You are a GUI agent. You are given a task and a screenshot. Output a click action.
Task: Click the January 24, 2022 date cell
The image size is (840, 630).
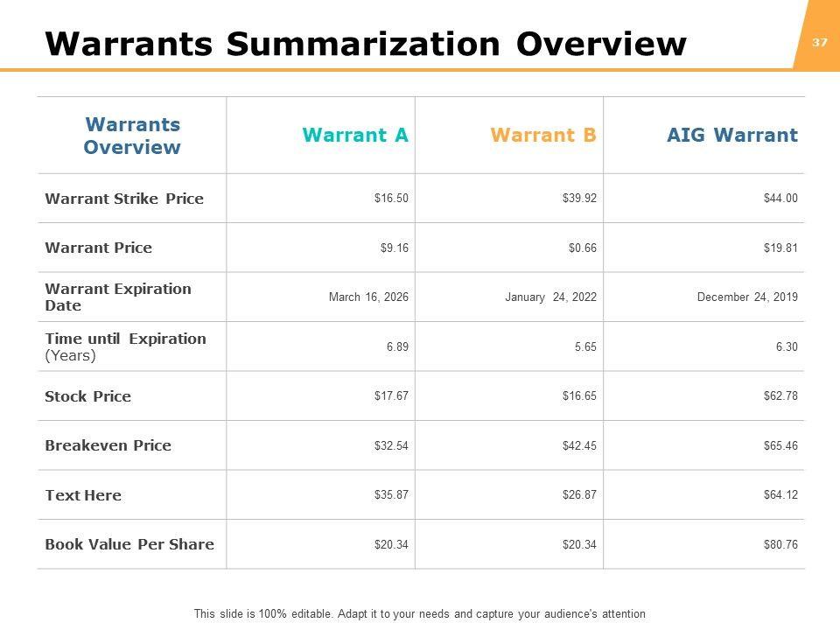pos(550,297)
